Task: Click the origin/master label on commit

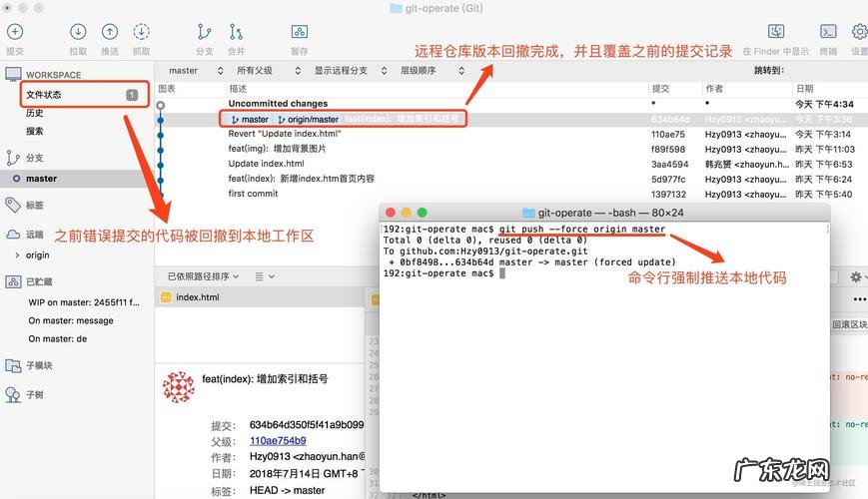Action: (309, 119)
